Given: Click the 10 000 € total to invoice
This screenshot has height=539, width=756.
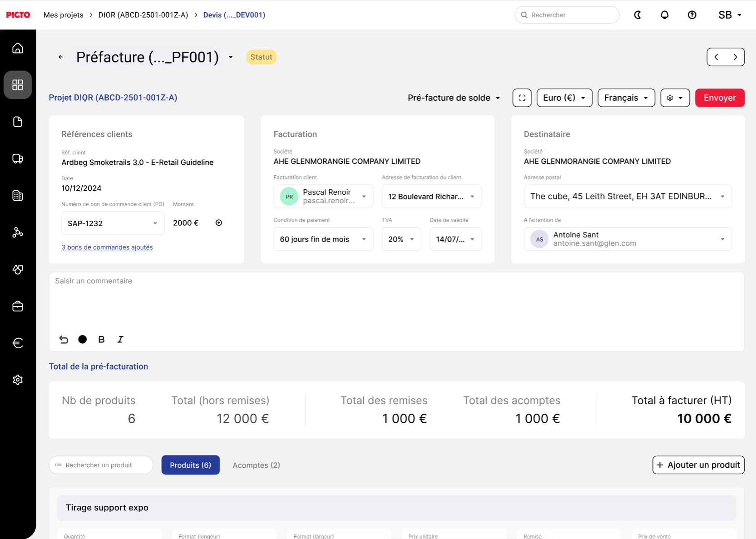Looking at the screenshot, I should tap(704, 419).
